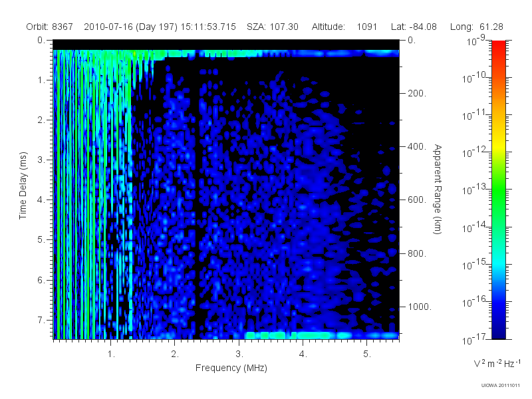
Task: Click the Orbit: 8367 header text
Action: point(49,27)
